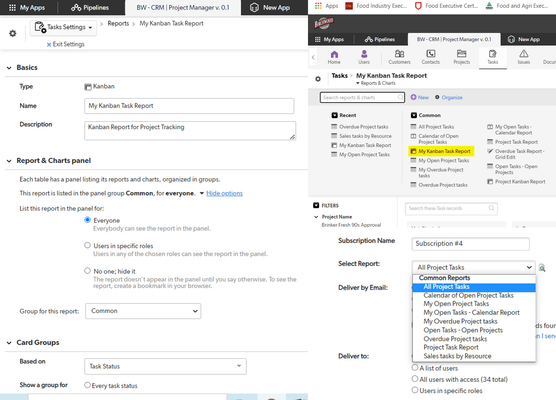Screen dimensions: 556x400
Task: Open the Customers icon in right toolbar
Action: coord(399,54)
